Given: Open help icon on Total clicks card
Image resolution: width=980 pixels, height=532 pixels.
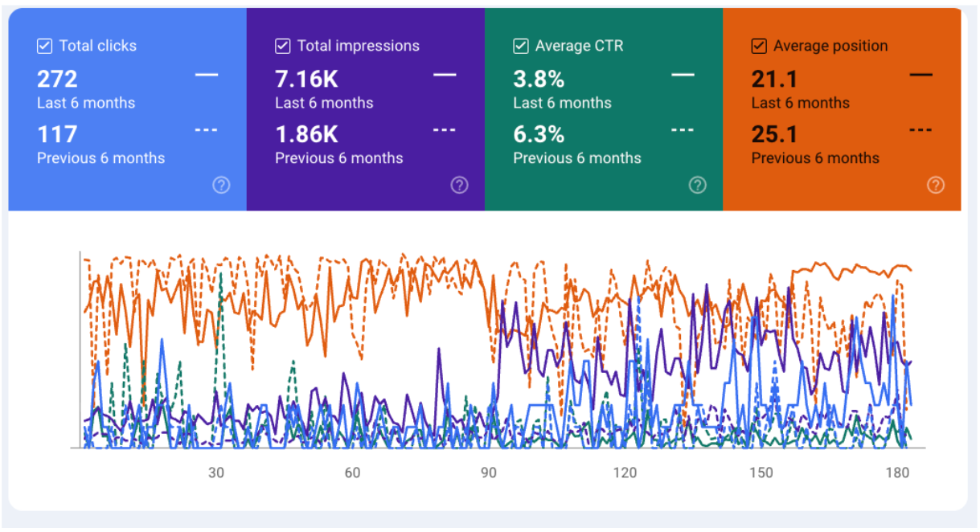Looking at the screenshot, I should pos(221,185).
